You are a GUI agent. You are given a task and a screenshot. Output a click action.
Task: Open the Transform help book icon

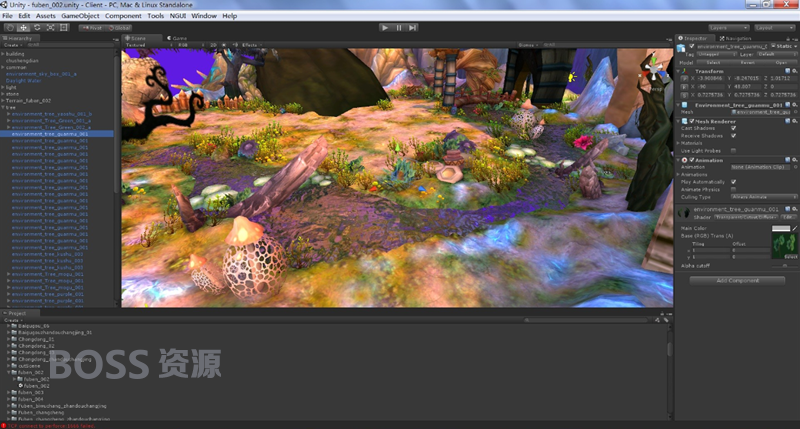pos(788,71)
